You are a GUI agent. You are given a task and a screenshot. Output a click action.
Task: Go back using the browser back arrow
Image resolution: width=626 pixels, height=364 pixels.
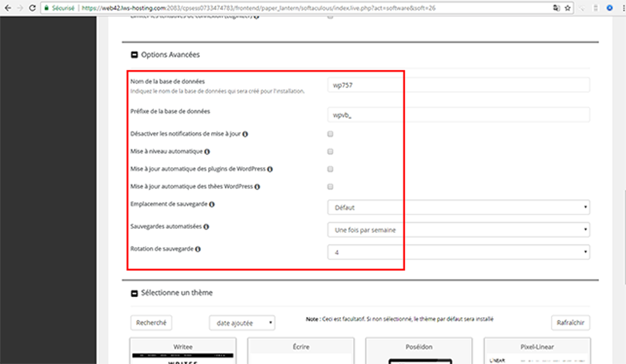tap(8, 8)
